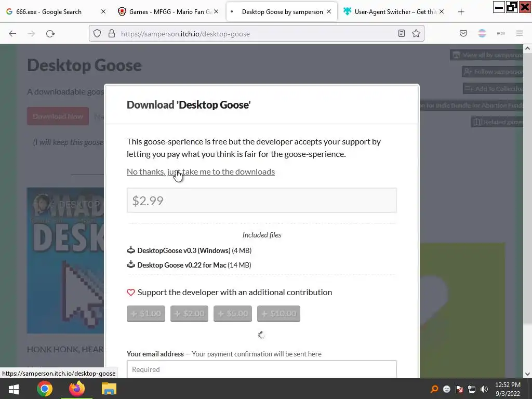The height and width of the screenshot is (399, 532).
Task: Click the Firefox taskbar icon
Action: (77, 389)
